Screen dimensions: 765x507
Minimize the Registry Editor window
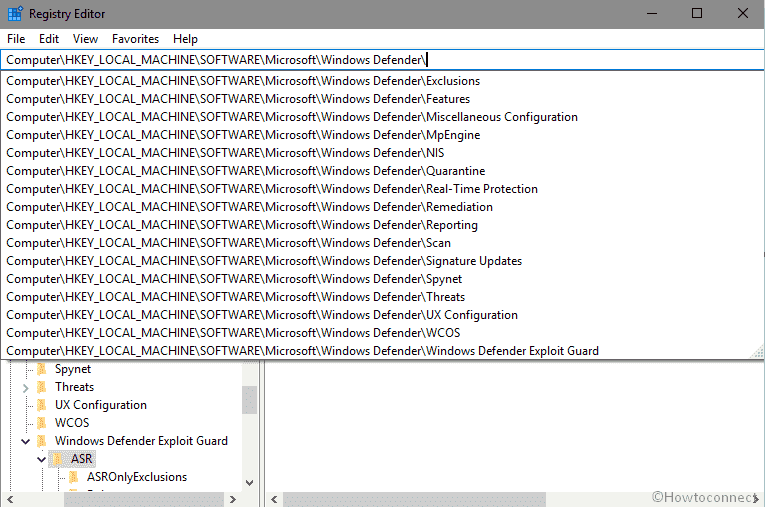[652, 14]
